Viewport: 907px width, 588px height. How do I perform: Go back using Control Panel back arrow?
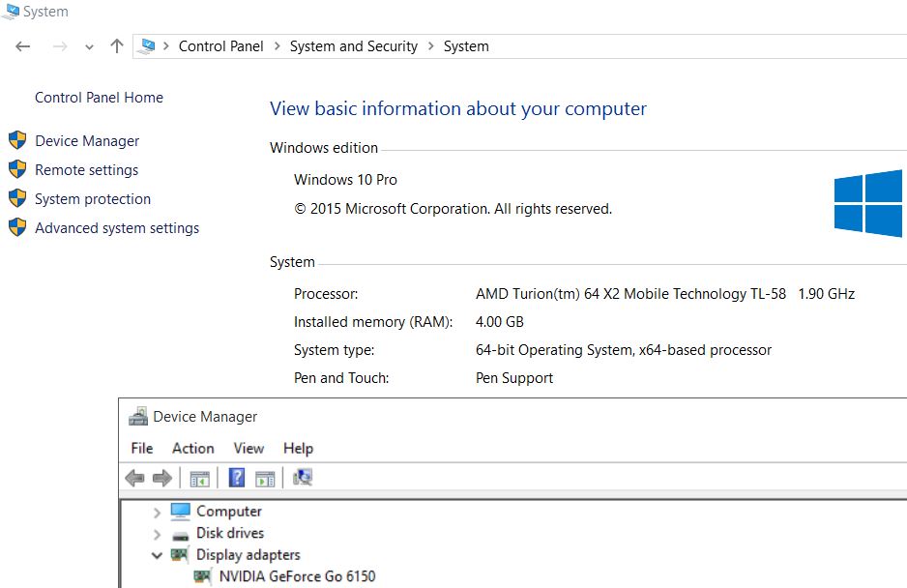(x=23, y=46)
